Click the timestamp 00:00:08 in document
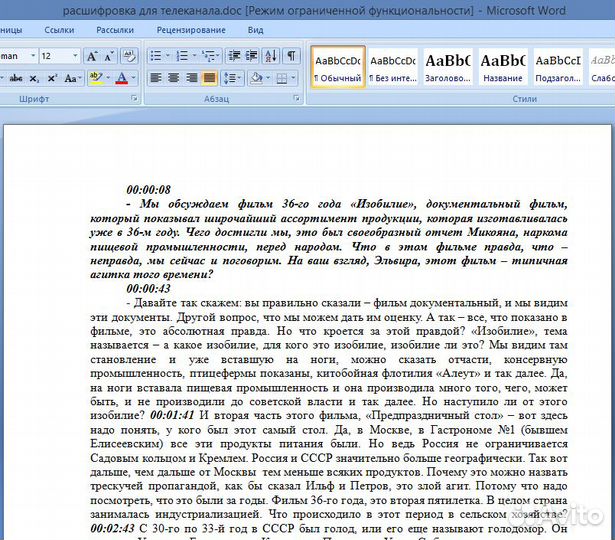 pyautogui.click(x=148, y=190)
